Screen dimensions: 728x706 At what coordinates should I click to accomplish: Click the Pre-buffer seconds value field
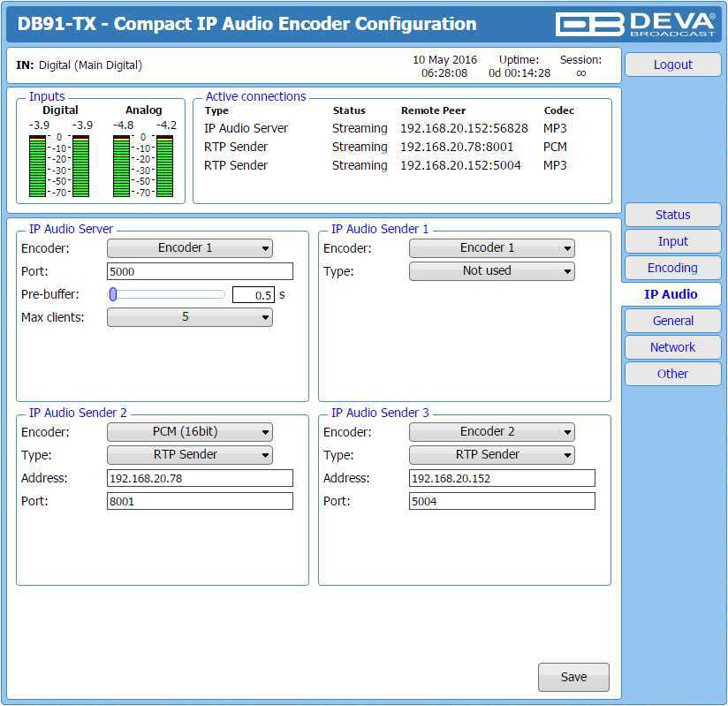253,294
